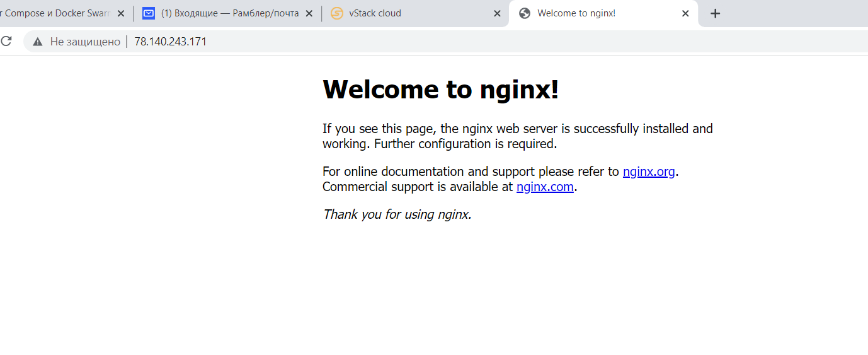Open the nginx.com commercial support link
The width and height of the screenshot is (868, 355).
[x=545, y=187]
